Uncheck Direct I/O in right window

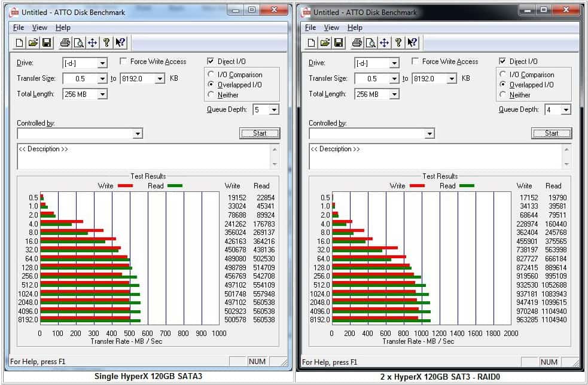click(x=502, y=62)
